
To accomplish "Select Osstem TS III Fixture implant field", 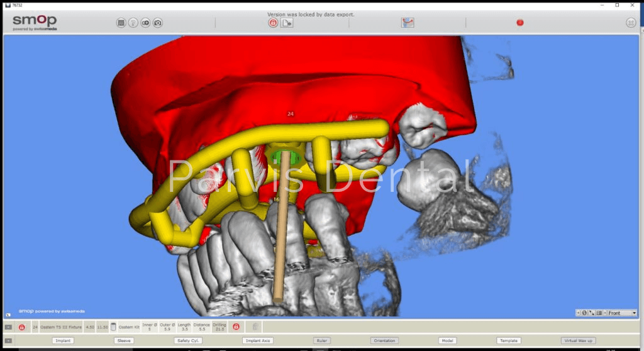I will pos(61,327).
